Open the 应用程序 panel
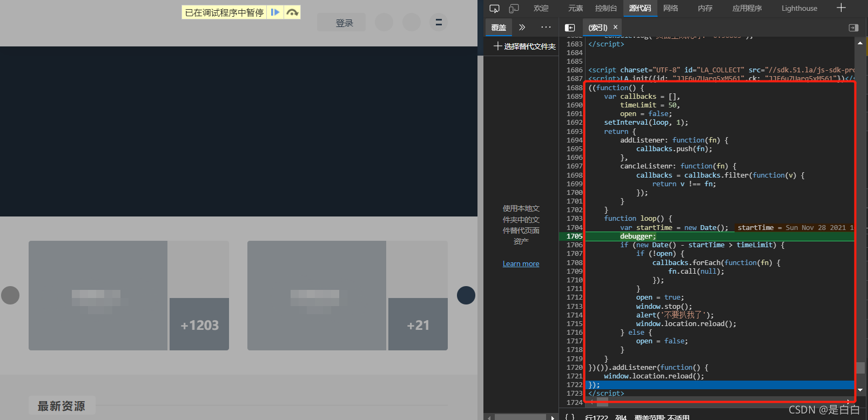This screenshot has width=868, height=420. (x=747, y=8)
